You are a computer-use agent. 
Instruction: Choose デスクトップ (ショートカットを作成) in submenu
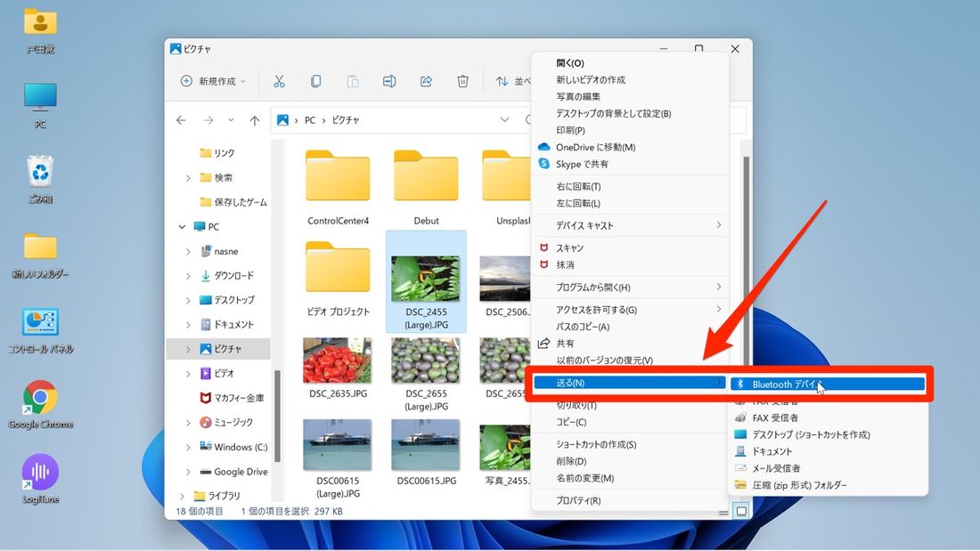[828, 434]
